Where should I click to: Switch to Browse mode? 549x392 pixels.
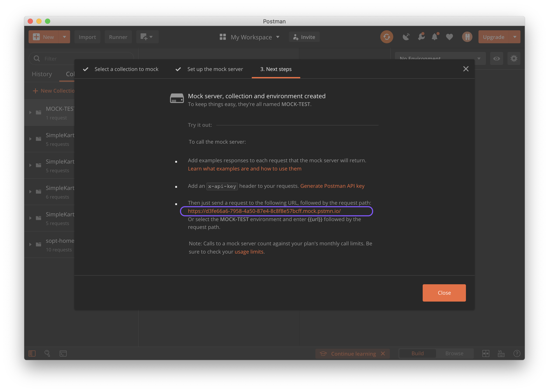click(x=454, y=353)
